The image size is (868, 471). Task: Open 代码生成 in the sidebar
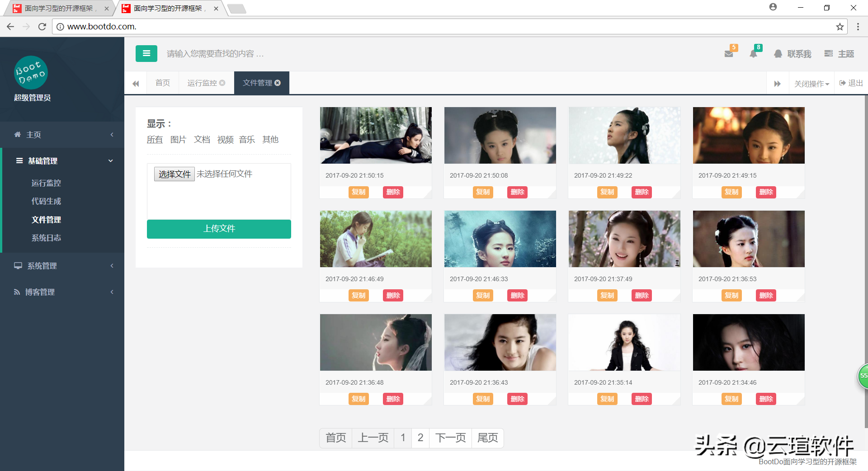pyautogui.click(x=46, y=201)
